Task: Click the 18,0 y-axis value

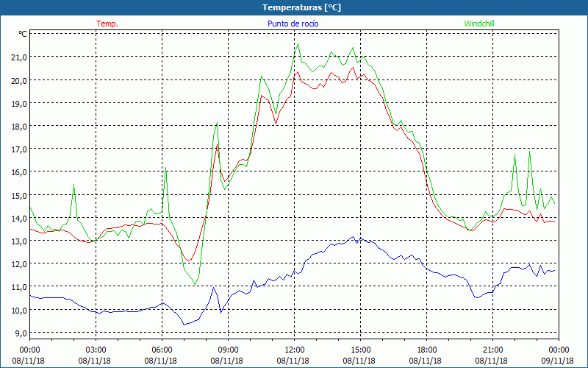Action: tap(20, 126)
